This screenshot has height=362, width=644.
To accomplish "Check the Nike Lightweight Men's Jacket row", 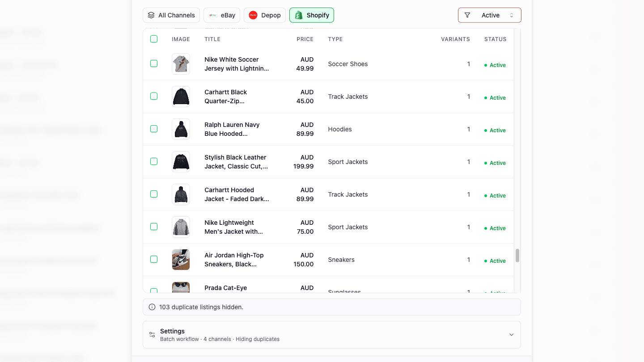I will click(x=154, y=227).
